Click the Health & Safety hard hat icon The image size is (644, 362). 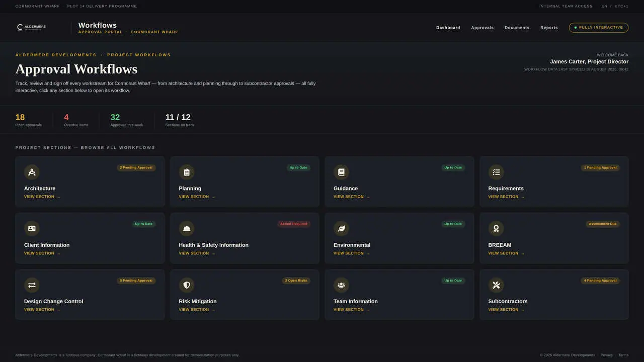[187, 229]
